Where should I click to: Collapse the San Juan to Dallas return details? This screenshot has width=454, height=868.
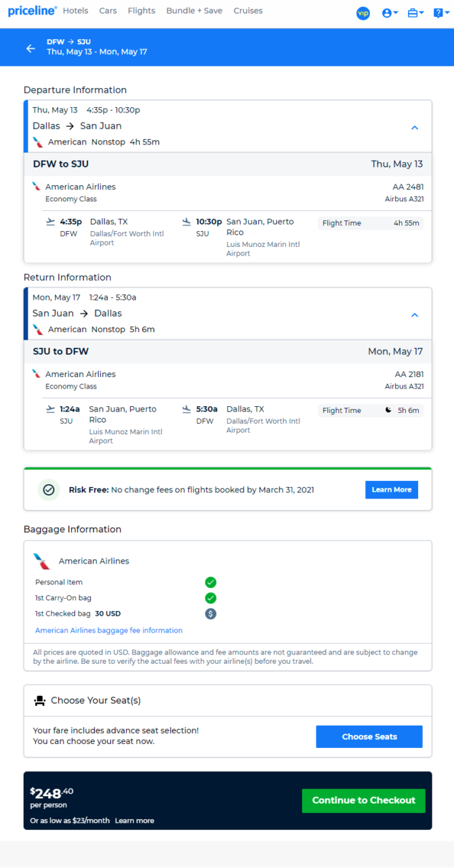click(415, 315)
